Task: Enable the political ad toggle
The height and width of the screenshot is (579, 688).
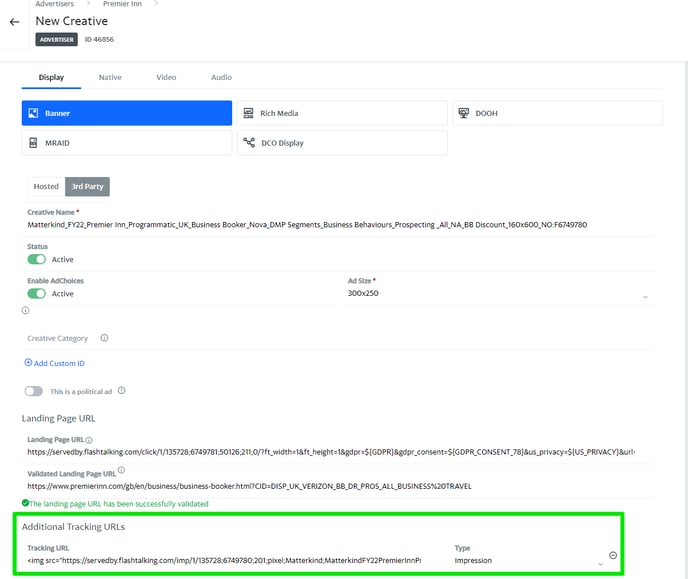Action: pos(34,391)
